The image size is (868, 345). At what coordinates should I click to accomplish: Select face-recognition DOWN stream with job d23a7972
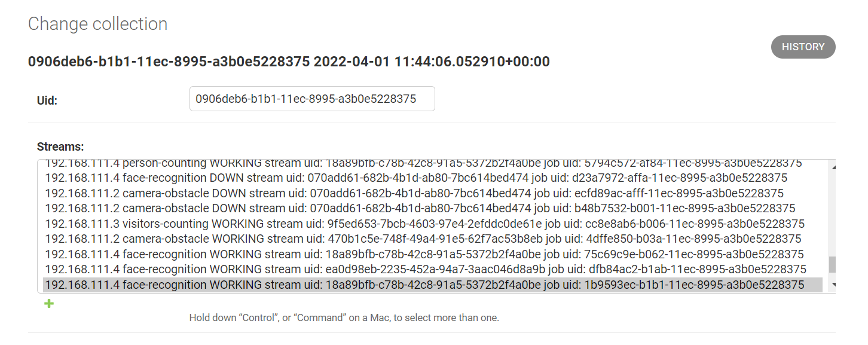[416, 178]
